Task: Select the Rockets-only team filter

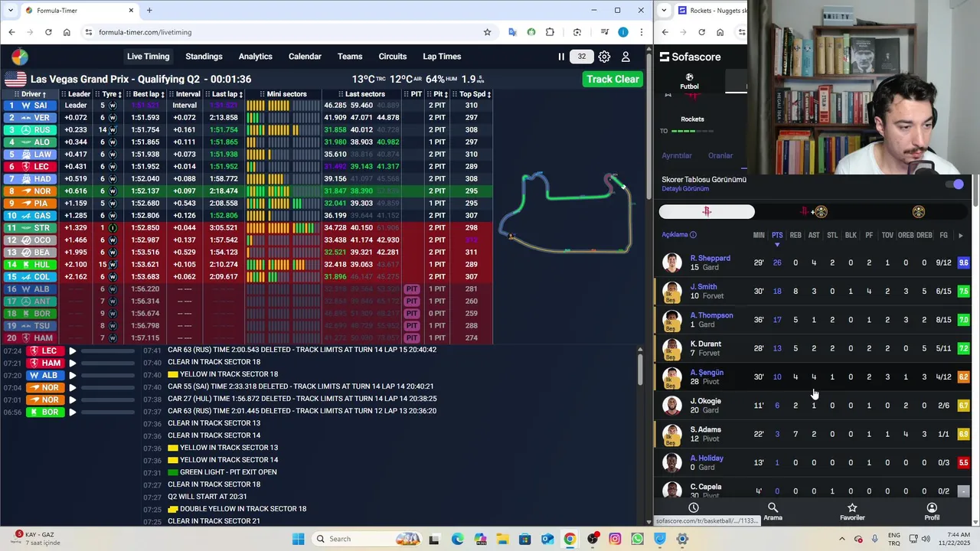Action: click(707, 212)
